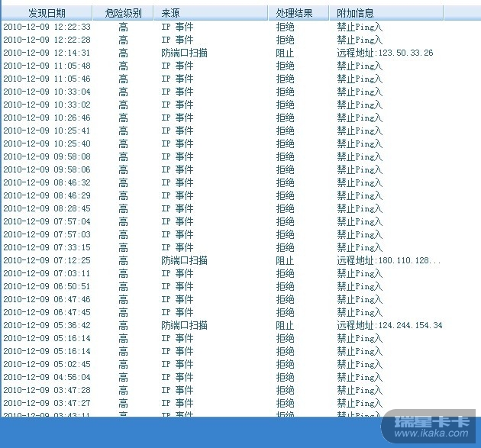
Task: Click the 来源 column header
Action: [211, 13]
